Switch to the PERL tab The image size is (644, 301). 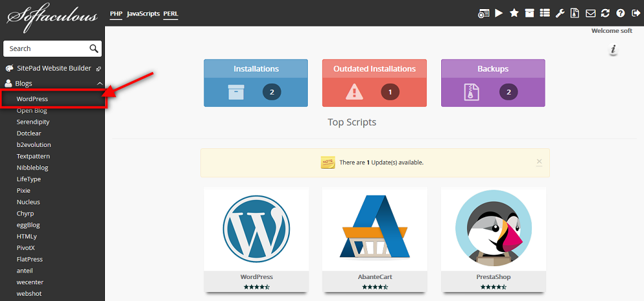(171, 14)
